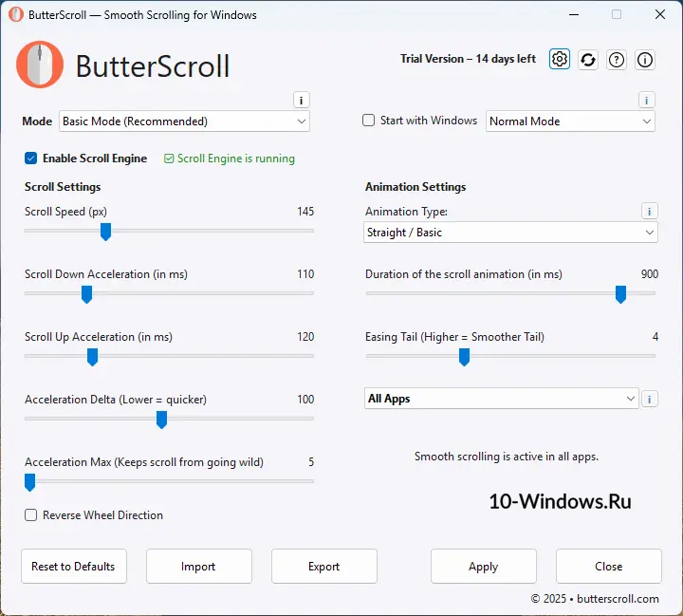Screen dimensions: 683x616
Task: Click the Acceleration Max slider handle
Action: pos(29,482)
